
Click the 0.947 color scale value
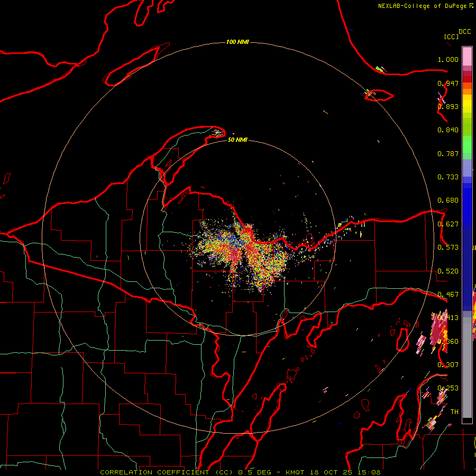(448, 83)
